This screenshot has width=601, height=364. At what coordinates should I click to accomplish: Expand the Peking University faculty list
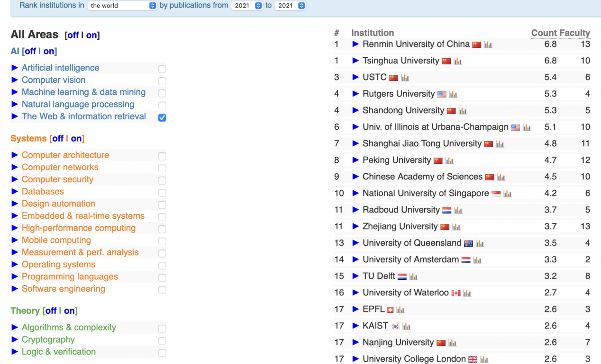[355, 160]
